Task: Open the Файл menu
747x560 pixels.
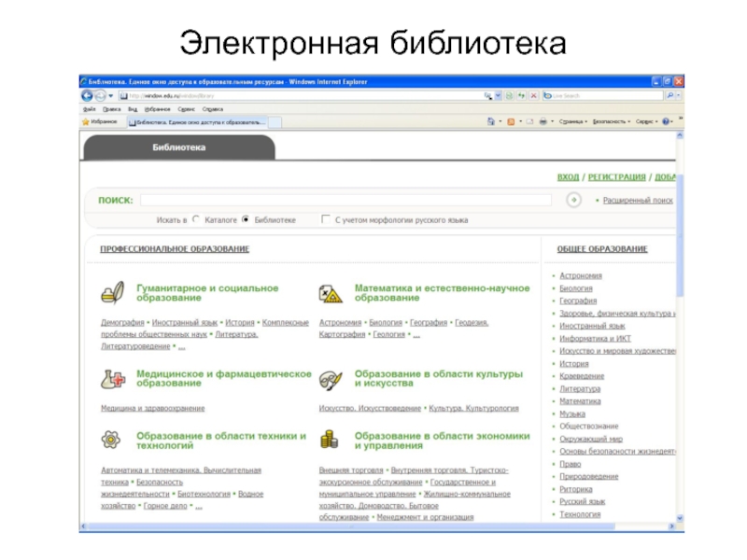Action: pyautogui.click(x=89, y=109)
